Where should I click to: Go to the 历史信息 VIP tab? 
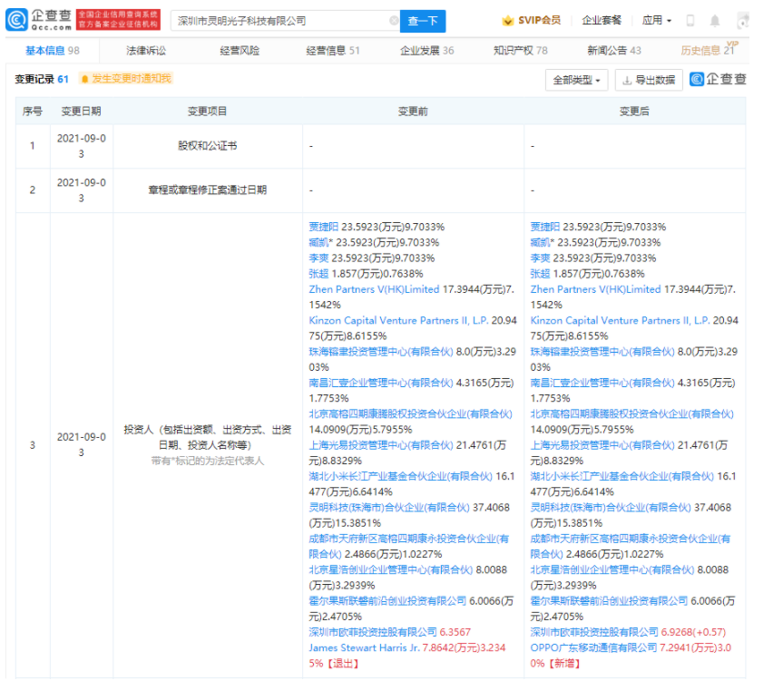pyautogui.click(x=707, y=51)
